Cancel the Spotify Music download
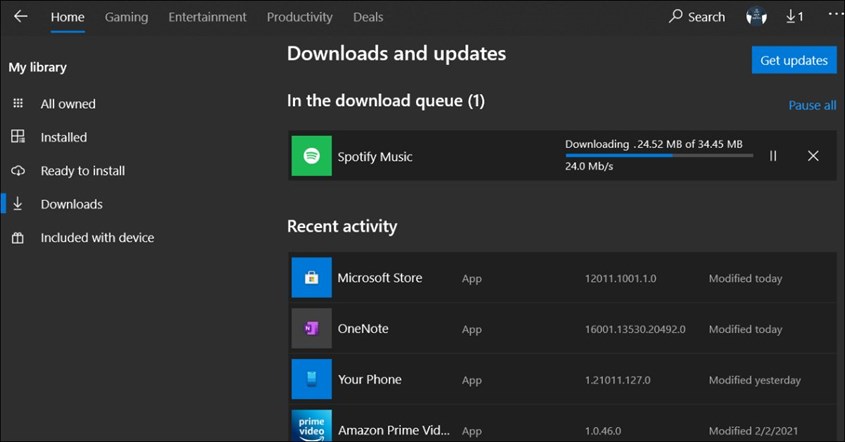845x442 pixels. [813, 156]
